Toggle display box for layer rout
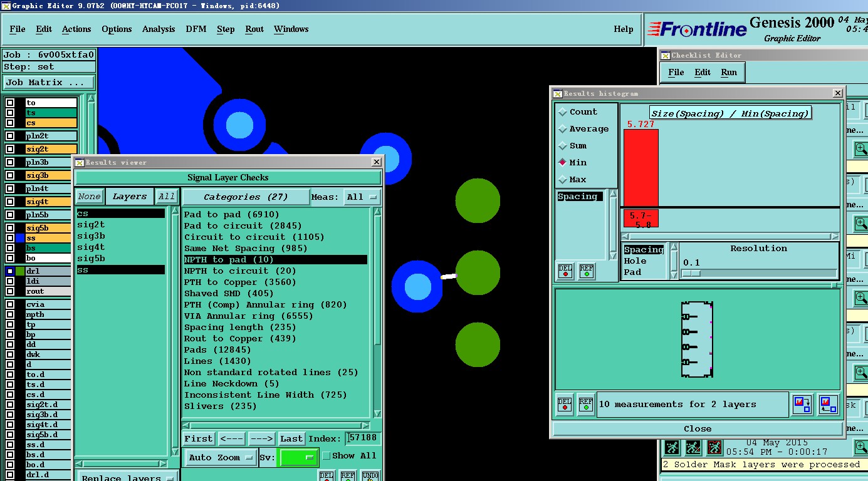Image resolution: width=868 pixels, height=481 pixels. pyautogui.click(x=10, y=291)
